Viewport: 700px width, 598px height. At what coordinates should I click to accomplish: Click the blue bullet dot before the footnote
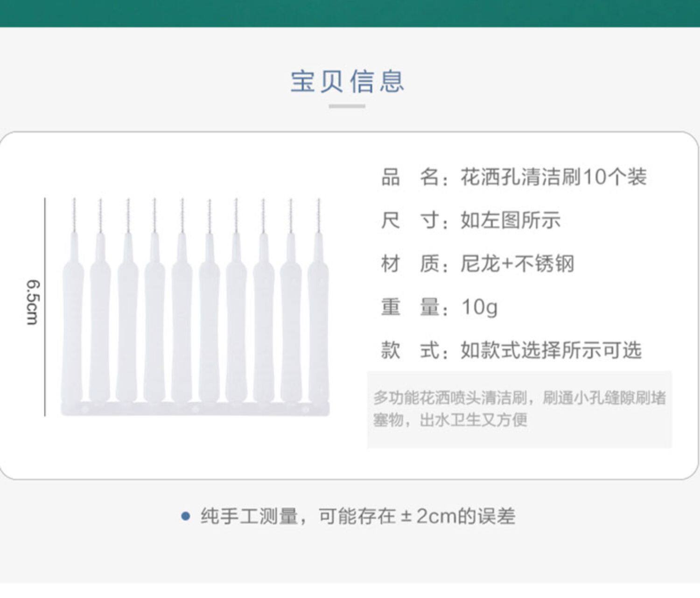[186, 516]
